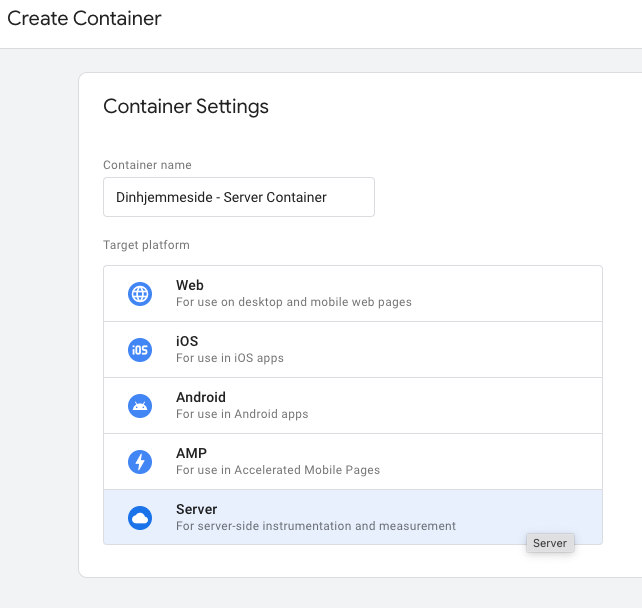Select iOS as target platform

(353, 350)
